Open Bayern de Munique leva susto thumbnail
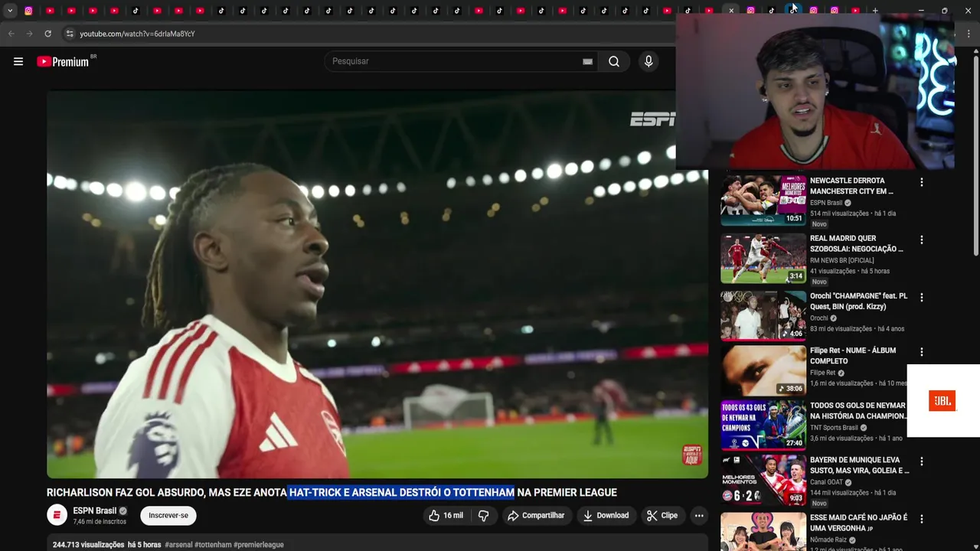980x551 pixels. pyautogui.click(x=763, y=480)
